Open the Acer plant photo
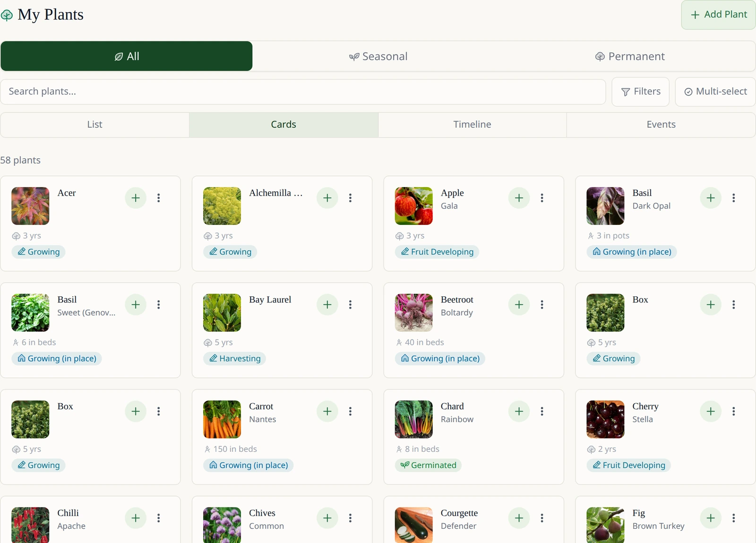 click(x=30, y=206)
